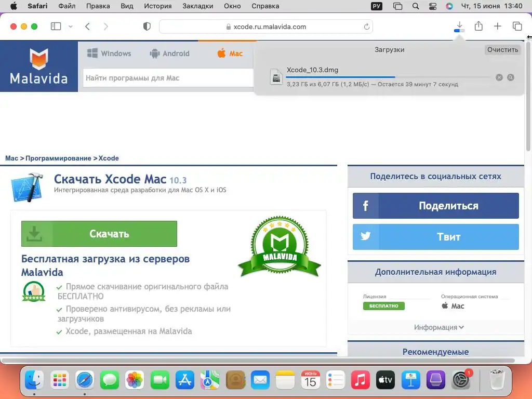Screen dimensions: 532x399
Task: Open the Окно menu
Action: tap(232, 6)
